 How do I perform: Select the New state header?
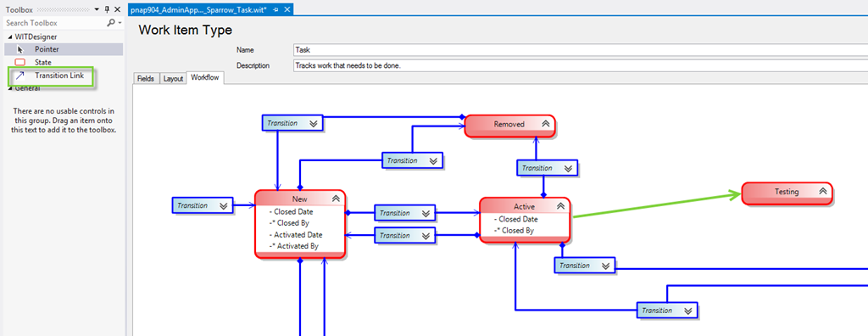click(x=300, y=199)
